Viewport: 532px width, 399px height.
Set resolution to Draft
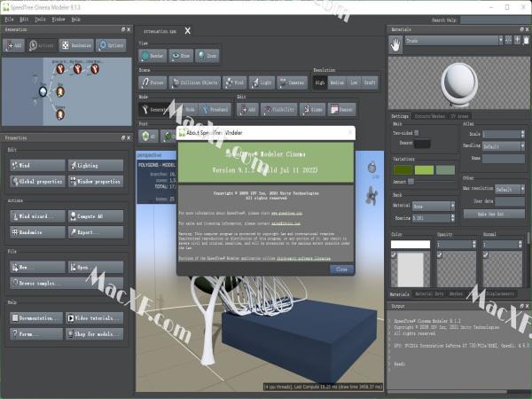tap(370, 82)
